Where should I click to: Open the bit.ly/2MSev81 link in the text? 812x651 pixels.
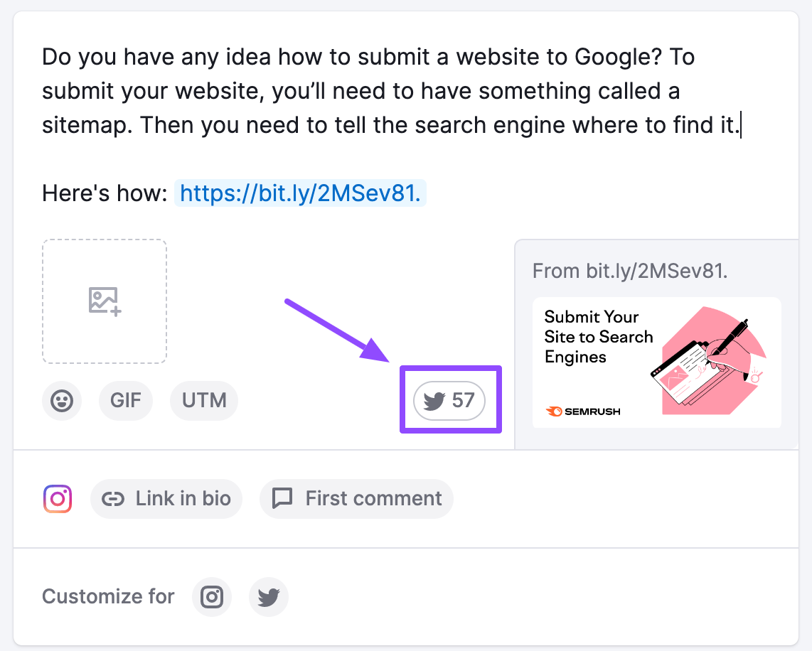300,193
